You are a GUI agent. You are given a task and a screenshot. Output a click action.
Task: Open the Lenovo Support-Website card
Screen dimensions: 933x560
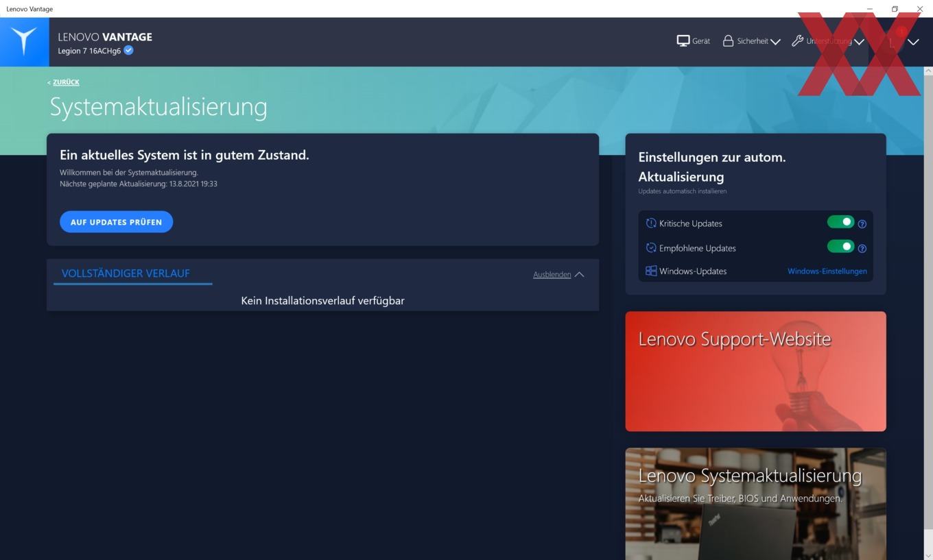click(x=755, y=372)
